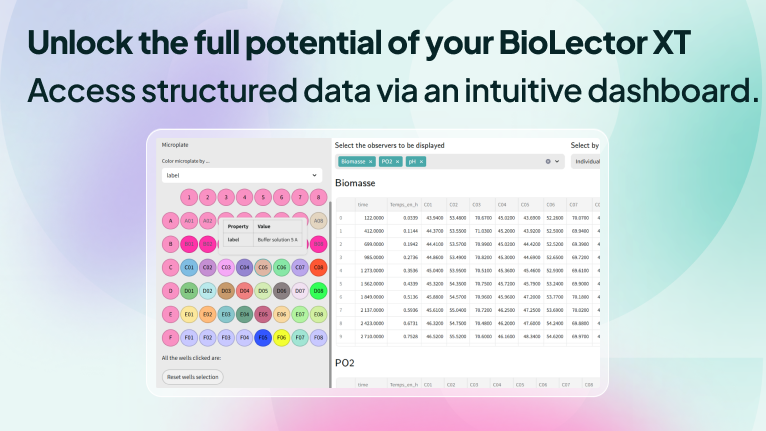Remove the PO2 observer tag
This screenshot has width=766, height=431.
[x=397, y=161]
